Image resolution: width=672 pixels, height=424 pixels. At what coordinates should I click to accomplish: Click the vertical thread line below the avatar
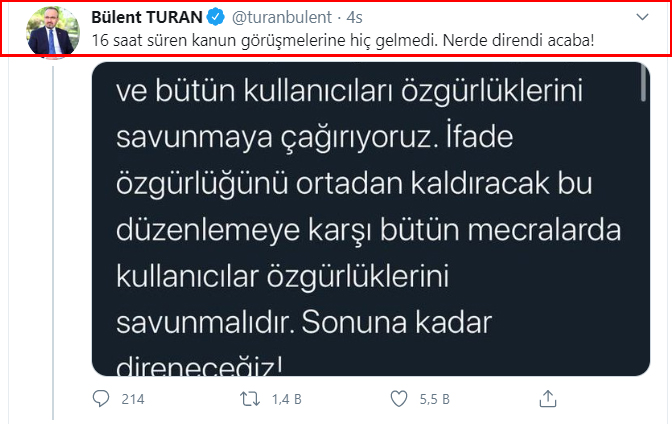53,242
